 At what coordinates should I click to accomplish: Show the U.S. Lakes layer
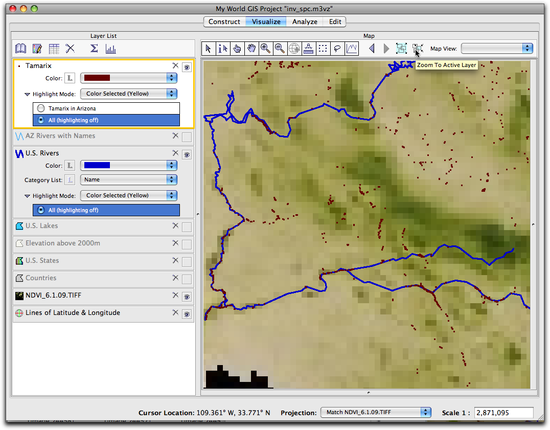tap(187, 227)
